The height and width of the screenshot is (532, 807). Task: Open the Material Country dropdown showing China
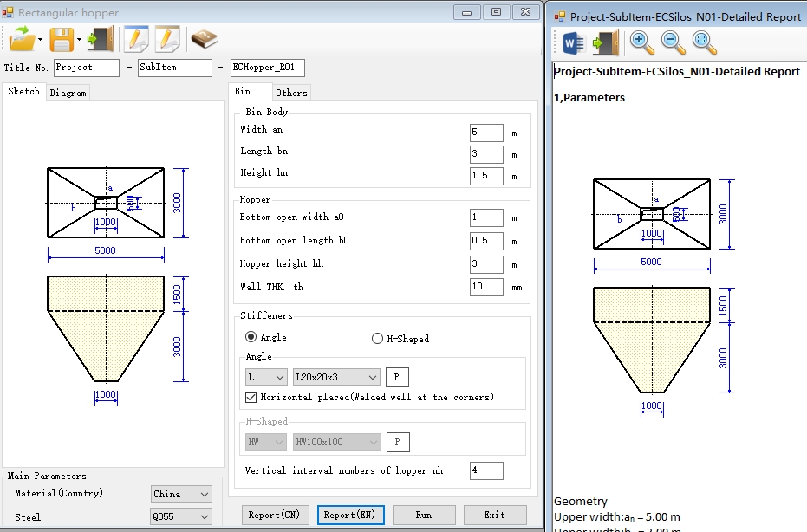pyautogui.click(x=181, y=494)
